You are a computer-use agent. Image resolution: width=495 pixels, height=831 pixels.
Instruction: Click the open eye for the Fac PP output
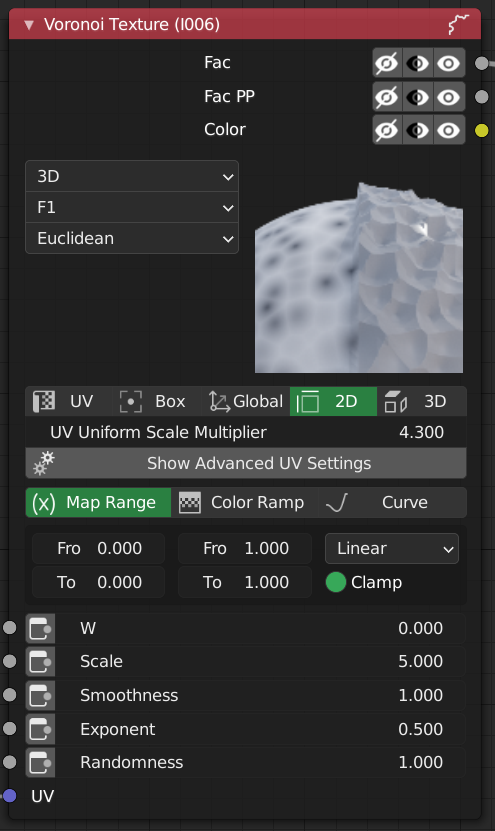[449, 97]
